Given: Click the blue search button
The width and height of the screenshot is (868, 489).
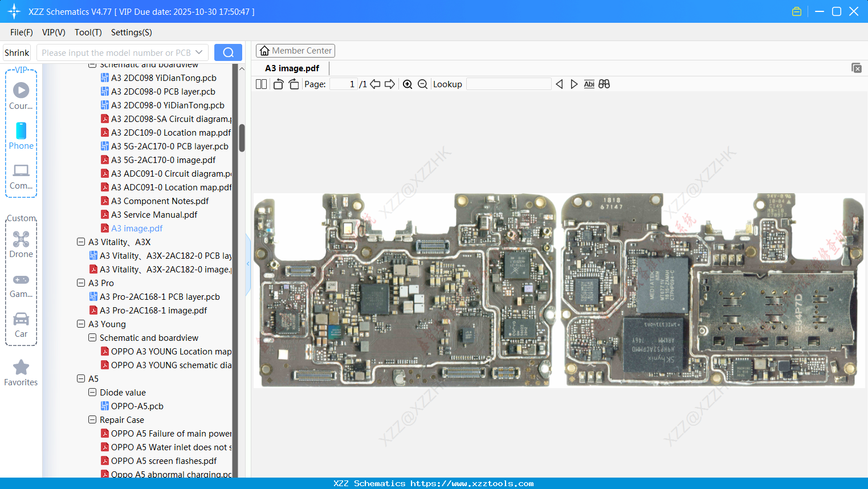Looking at the screenshot, I should pos(228,52).
